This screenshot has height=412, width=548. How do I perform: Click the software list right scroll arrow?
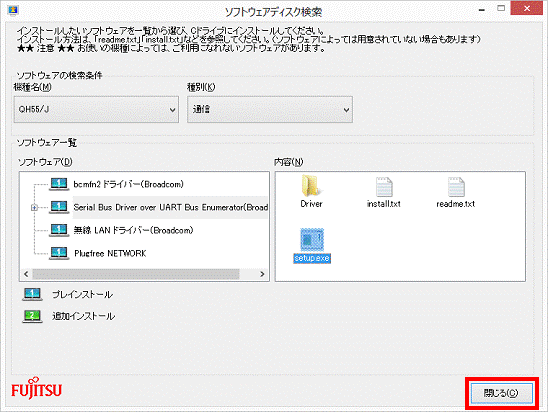coord(262,274)
